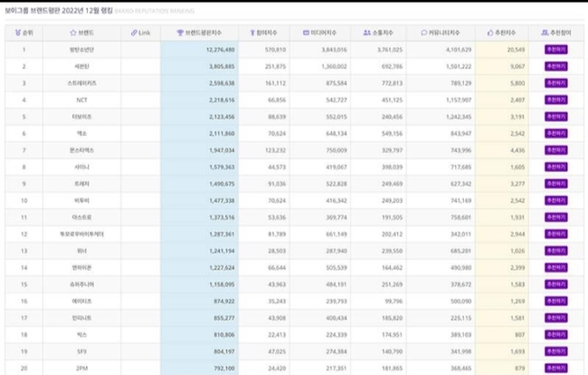Click the 추천하기 button in the NCT row
This screenshot has width=588, height=375.
[x=555, y=100]
